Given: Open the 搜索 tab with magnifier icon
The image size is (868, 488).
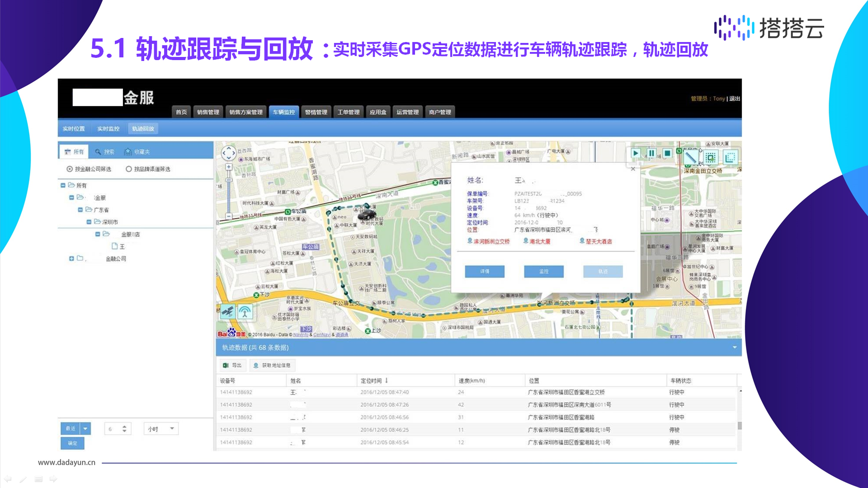Looking at the screenshot, I should 105,152.
